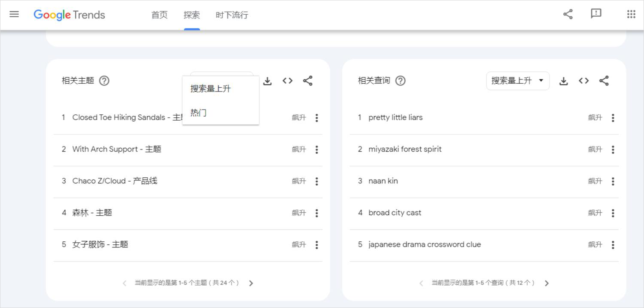Go to the 首页 tab
Image resolution: width=644 pixels, height=308 pixels.
pos(159,15)
